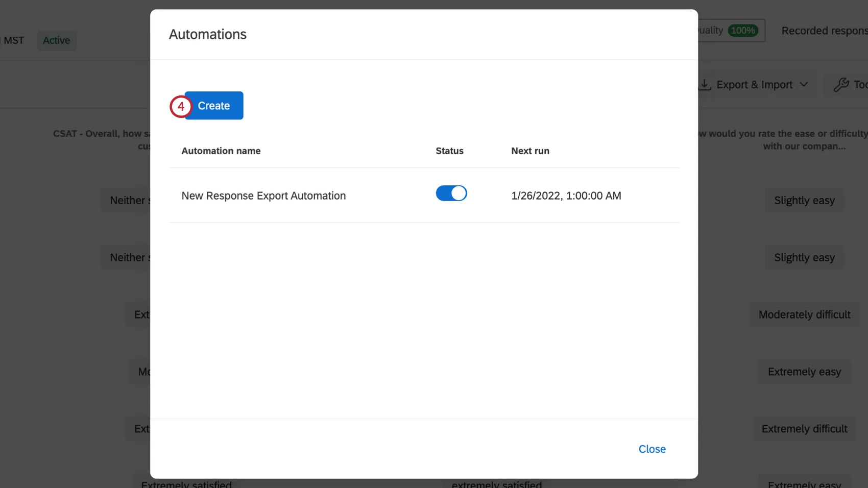Open the New Response Export Automation entry
Screen dimensions: 868x488
[x=263, y=196]
